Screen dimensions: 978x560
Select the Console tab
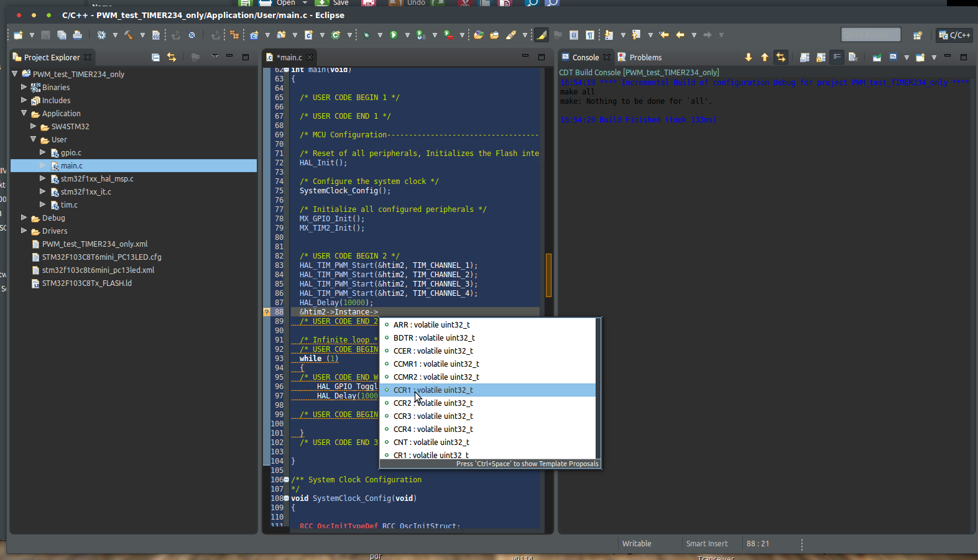click(585, 57)
